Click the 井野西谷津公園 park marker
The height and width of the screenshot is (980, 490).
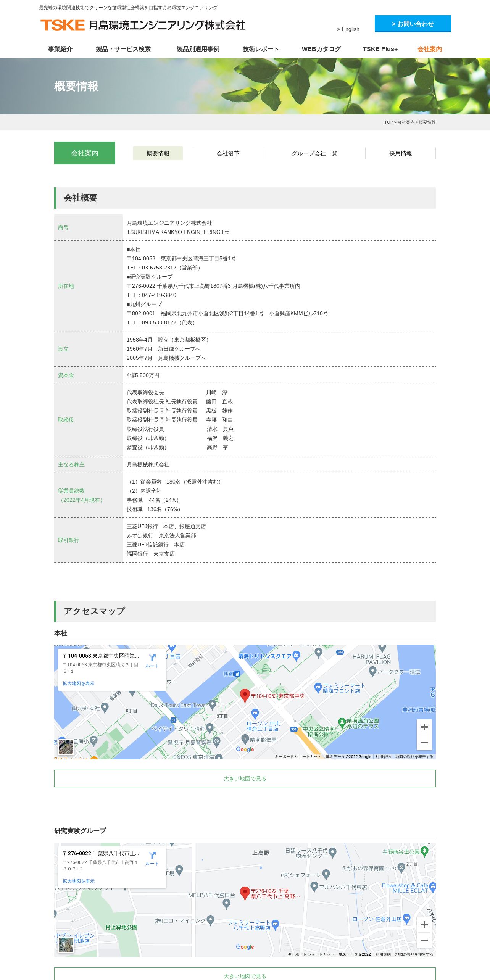tap(424, 851)
